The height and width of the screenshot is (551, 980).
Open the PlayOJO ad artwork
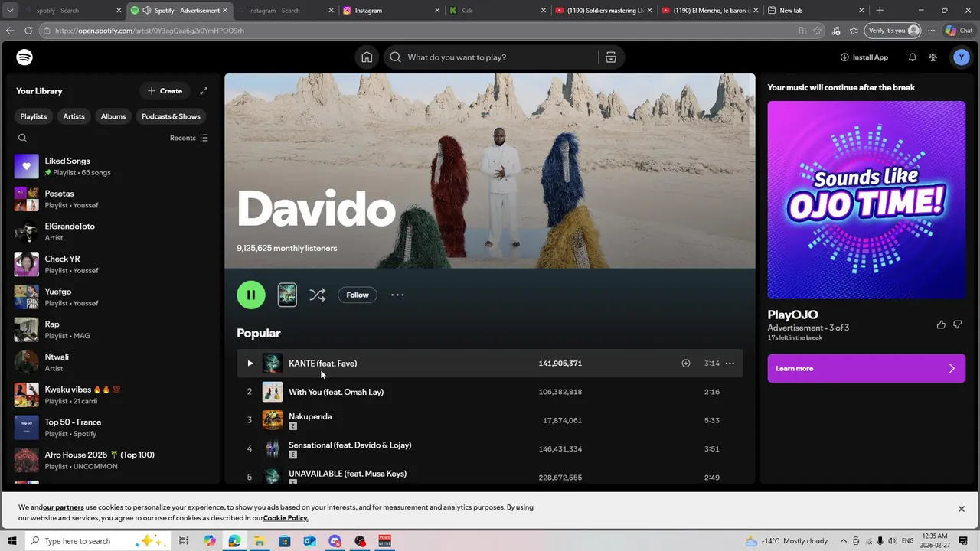(x=867, y=200)
